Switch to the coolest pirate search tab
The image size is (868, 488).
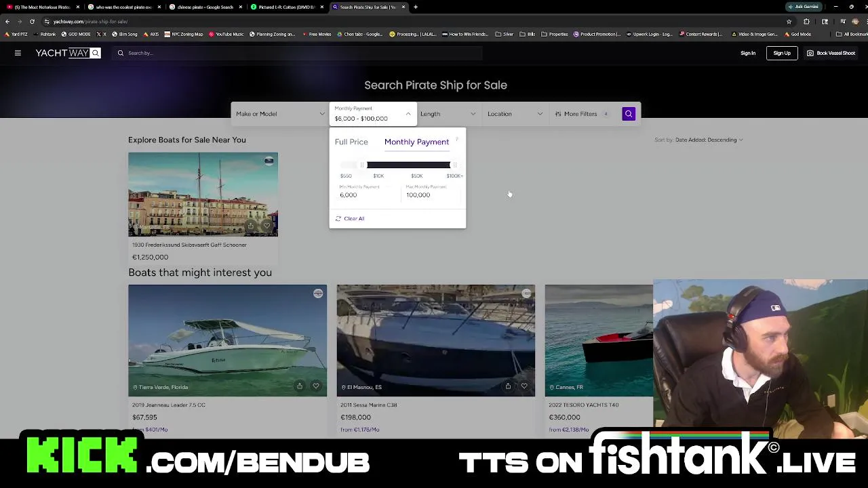[123, 7]
